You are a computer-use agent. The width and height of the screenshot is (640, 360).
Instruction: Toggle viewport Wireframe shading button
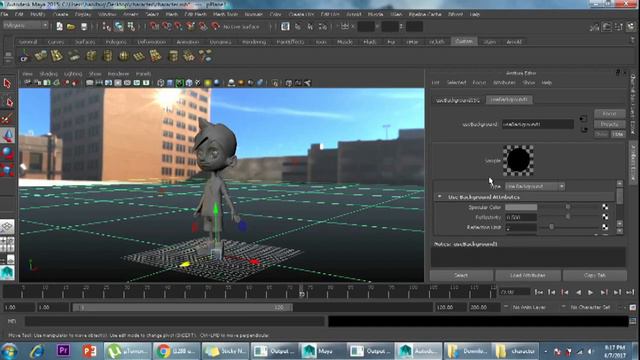[161, 83]
